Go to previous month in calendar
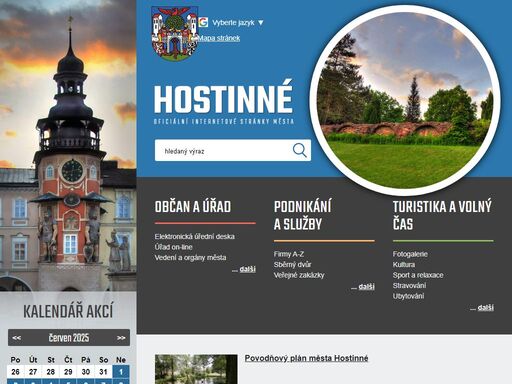The height and width of the screenshot is (384, 512). [16, 338]
